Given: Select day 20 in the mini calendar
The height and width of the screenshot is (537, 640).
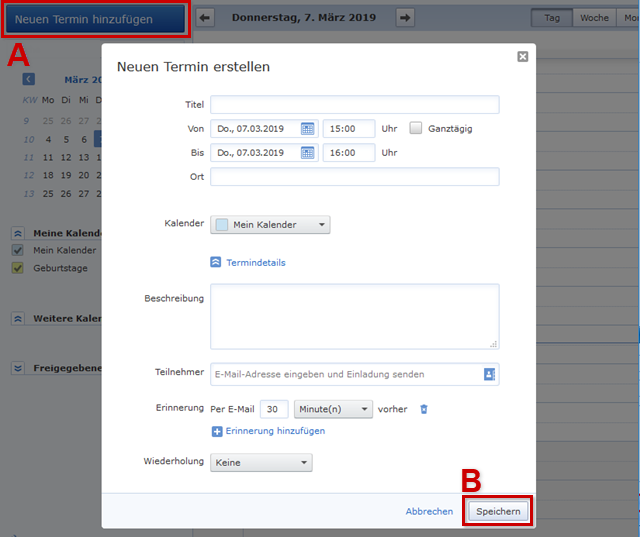Looking at the screenshot, I should 84,175.
